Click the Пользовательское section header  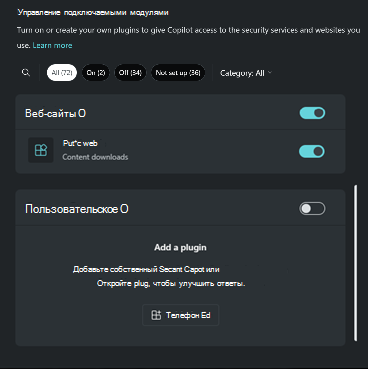77,209
